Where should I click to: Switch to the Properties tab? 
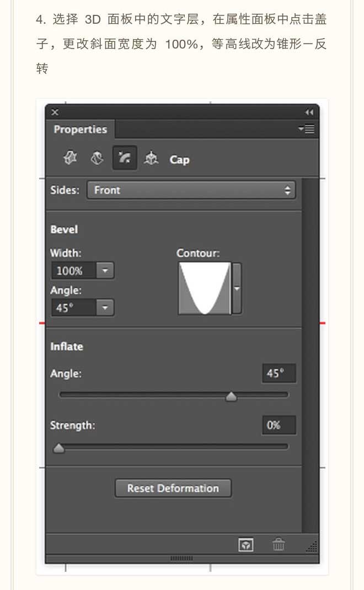pos(80,130)
